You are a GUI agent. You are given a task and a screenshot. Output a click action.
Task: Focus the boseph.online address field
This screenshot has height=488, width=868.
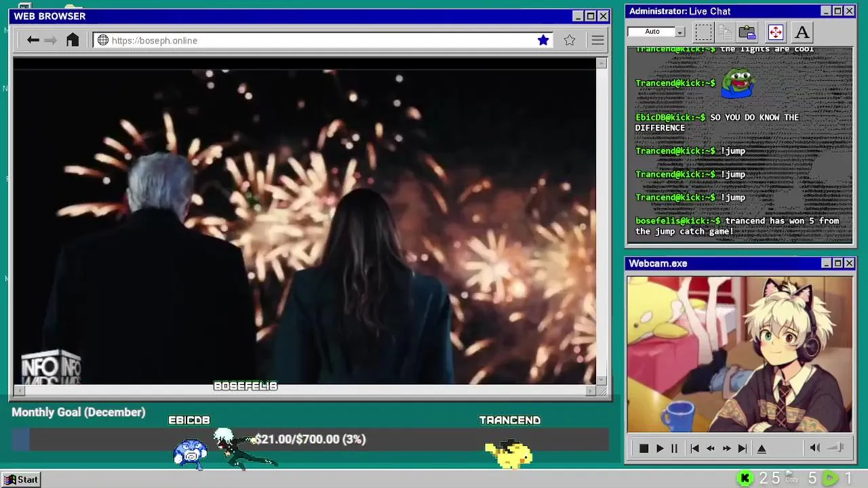click(323, 41)
